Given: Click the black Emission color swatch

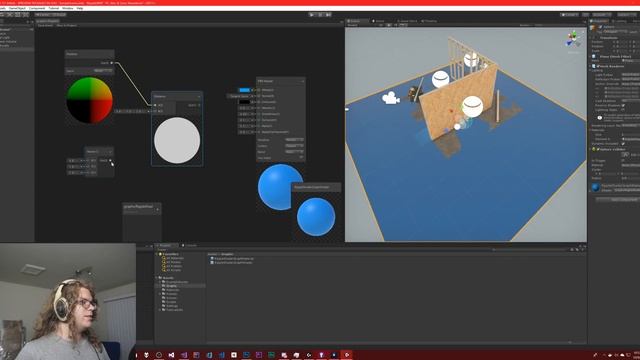Looking at the screenshot, I should 244,102.
